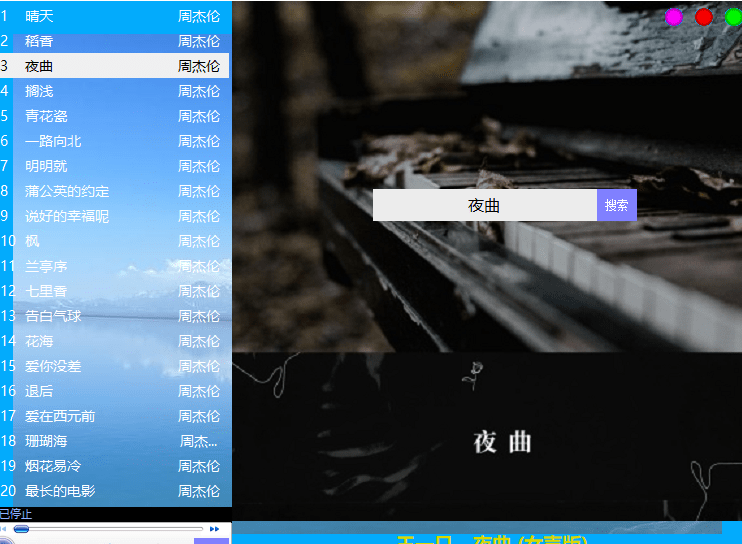Image resolution: width=742 pixels, height=544 pixels.
Task: Click the playback seek slider handle
Action: click(x=21, y=529)
